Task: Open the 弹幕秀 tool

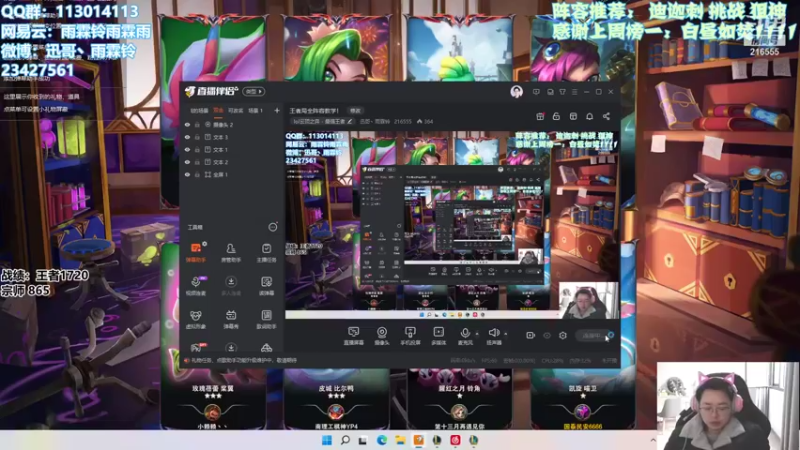Action: (231, 319)
